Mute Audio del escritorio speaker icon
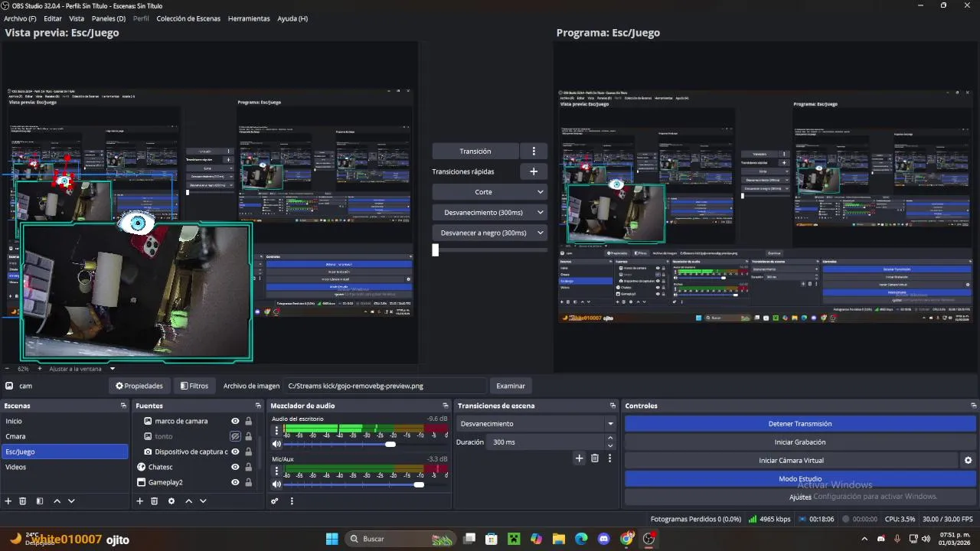The height and width of the screenshot is (551, 980). point(276,444)
